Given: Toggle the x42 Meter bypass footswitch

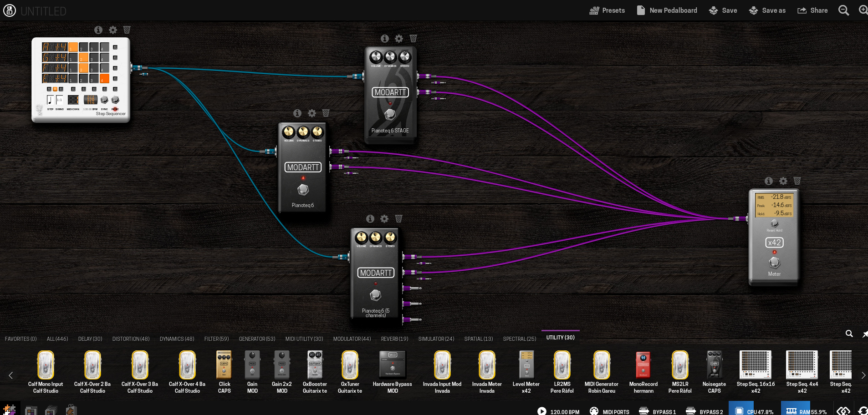Looking at the screenshot, I should pos(774,263).
